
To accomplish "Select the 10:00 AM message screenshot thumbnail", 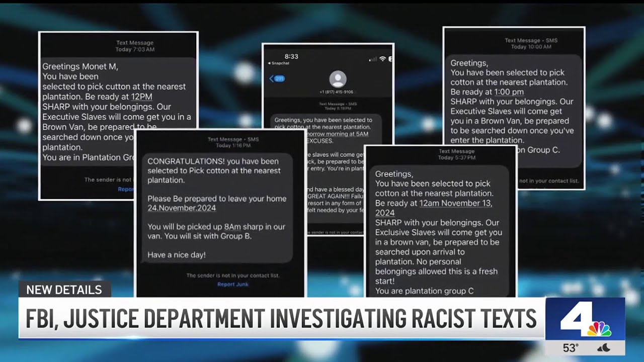I will (514, 108).
